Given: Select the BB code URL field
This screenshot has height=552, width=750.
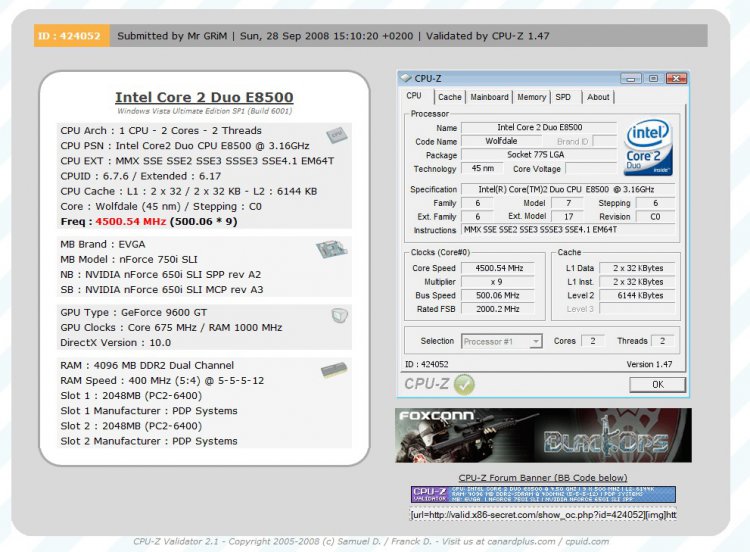Looking at the screenshot, I should tap(543, 515).
